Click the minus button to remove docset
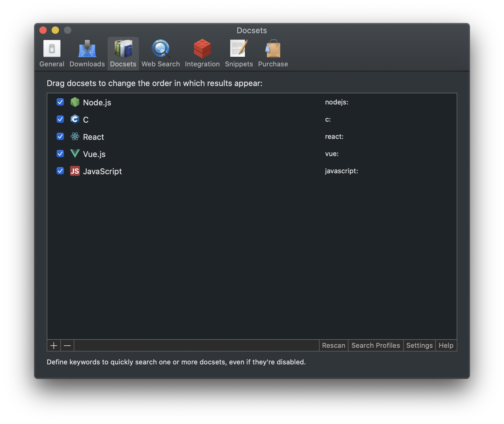Screen dimensions: 504x424 point(67,346)
